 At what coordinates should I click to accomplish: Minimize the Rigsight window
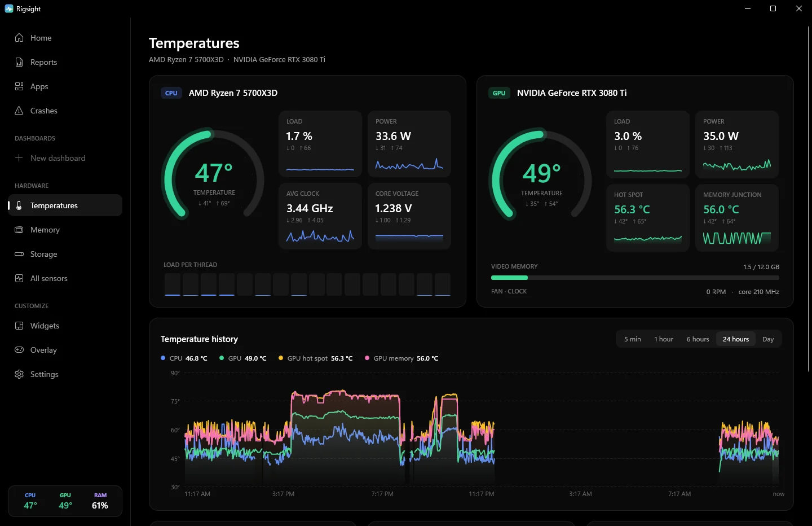[x=748, y=8]
